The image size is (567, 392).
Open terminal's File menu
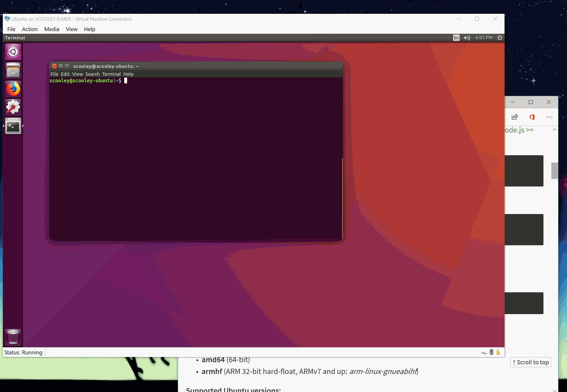(x=54, y=74)
